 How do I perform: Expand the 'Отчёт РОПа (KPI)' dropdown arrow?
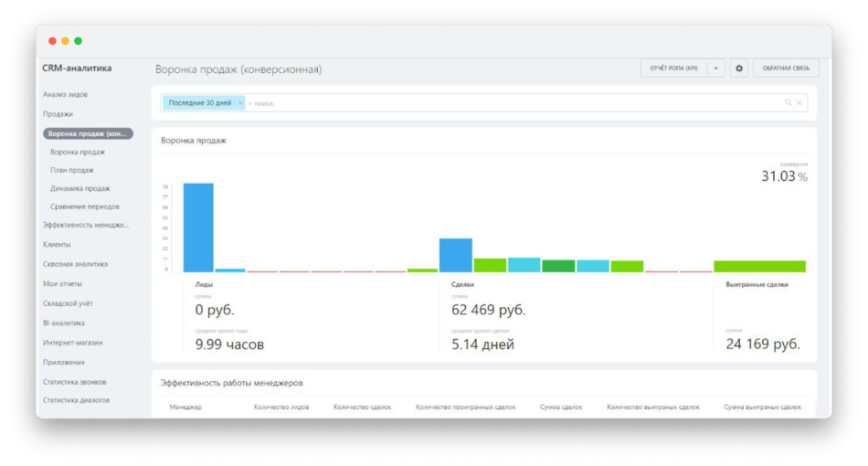click(x=716, y=69)
